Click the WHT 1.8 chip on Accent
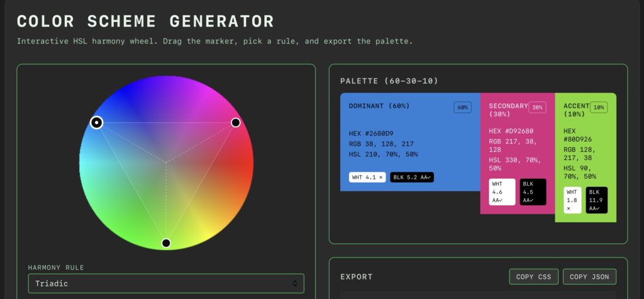644x299 pixels. (572, 200)
